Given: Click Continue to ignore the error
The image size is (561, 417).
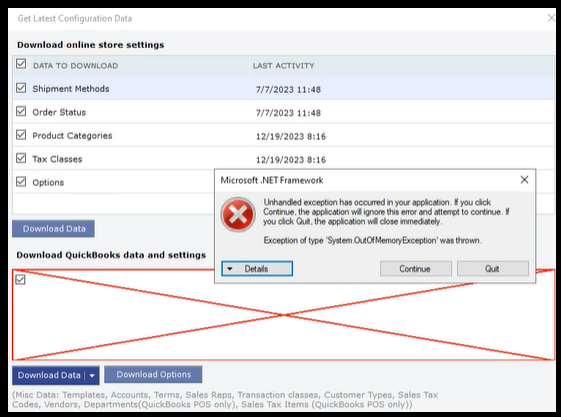Looking at the screenshot, I should (416, 269).
